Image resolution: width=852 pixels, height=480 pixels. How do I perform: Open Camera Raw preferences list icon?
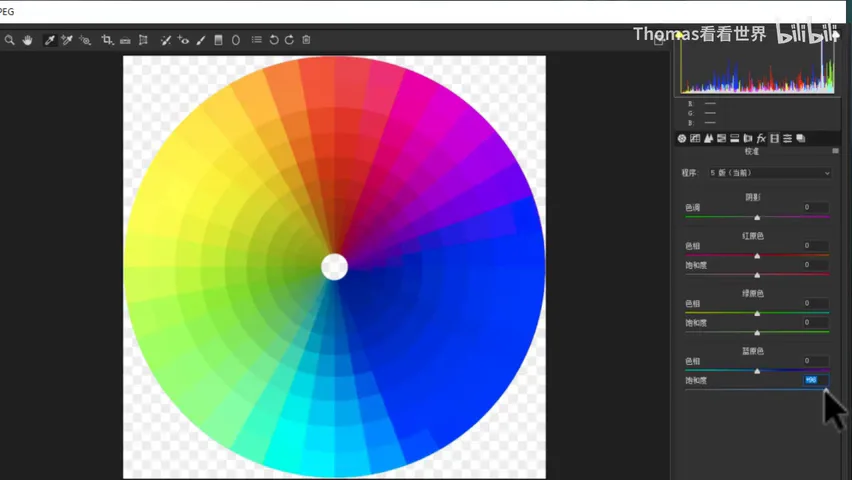pos(256,40)
